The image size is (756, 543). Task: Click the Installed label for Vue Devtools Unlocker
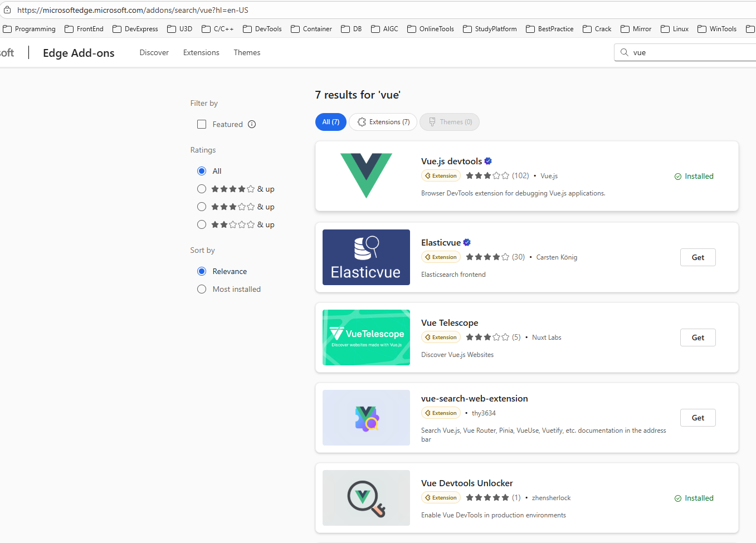tap(694, 498)
